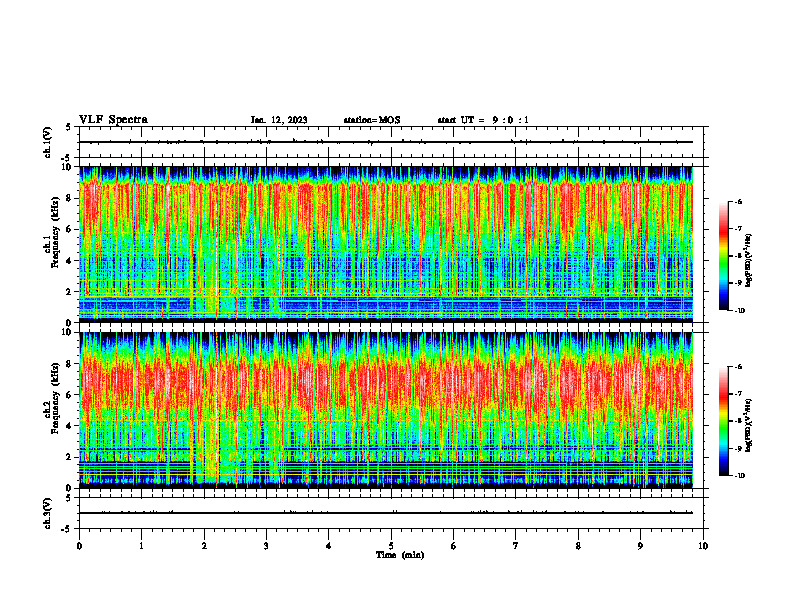The height and width of the screenshot is (612, 792).
Task: Click the "4" kHz tick on ch.2 frequency axis
Action: pyautogui.click(x=69, y=426)
